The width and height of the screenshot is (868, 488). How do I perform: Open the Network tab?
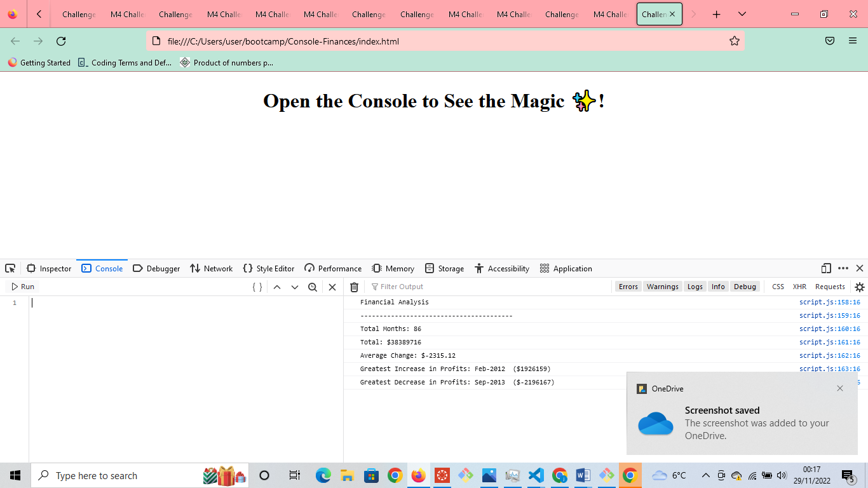click(211, 268)
